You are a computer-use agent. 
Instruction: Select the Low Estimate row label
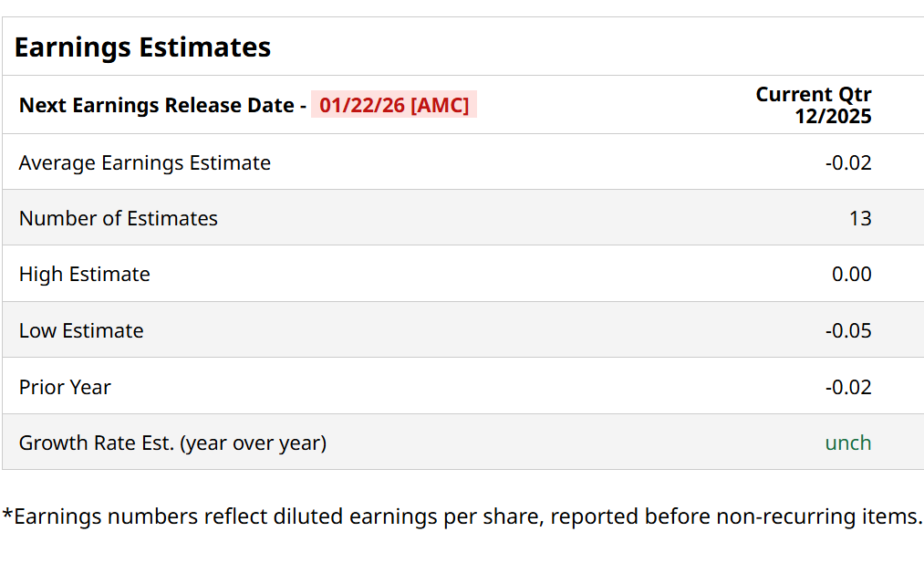pyautogui.click(x=80, y=331)
